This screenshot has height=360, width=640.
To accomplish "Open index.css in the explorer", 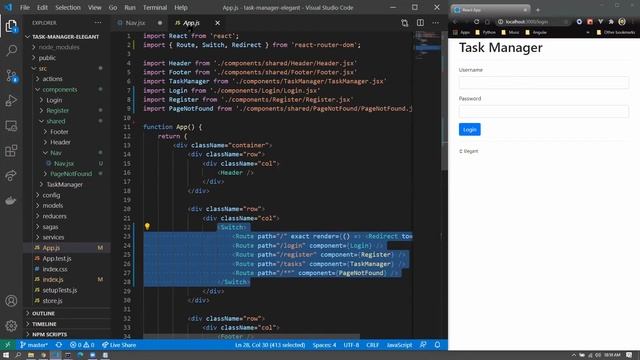I will click(55, 269).
